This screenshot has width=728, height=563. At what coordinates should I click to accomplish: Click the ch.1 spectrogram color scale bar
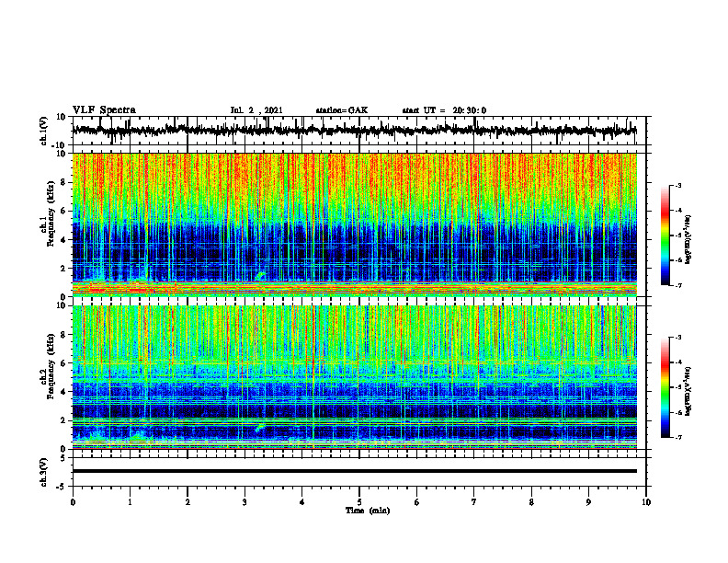(665, 236)
